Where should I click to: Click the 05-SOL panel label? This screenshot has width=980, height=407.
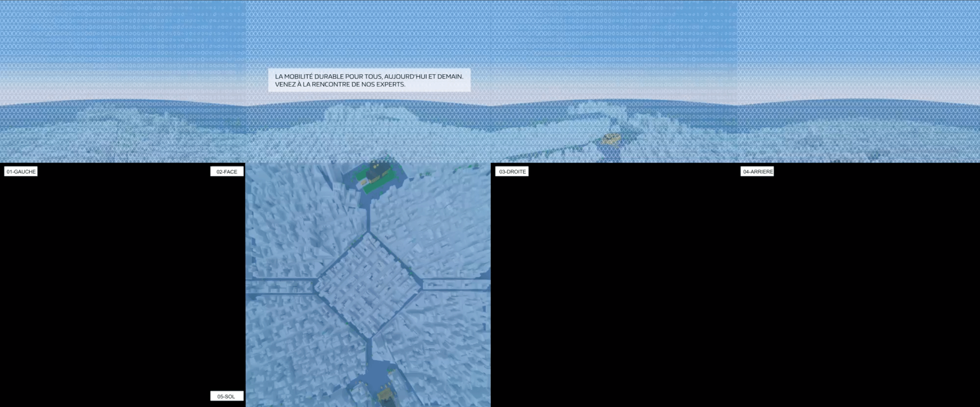click(227, 396)
